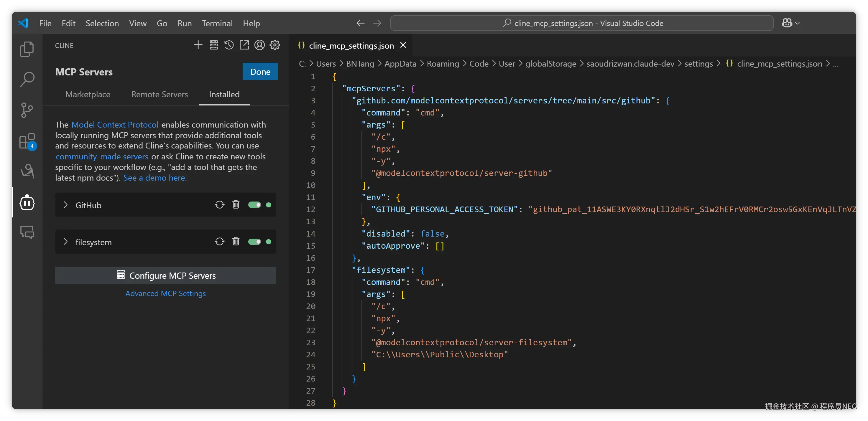868x421 pixels.
Task: Click the Done button
Action: pyautogui.click(x=260, y=71)
